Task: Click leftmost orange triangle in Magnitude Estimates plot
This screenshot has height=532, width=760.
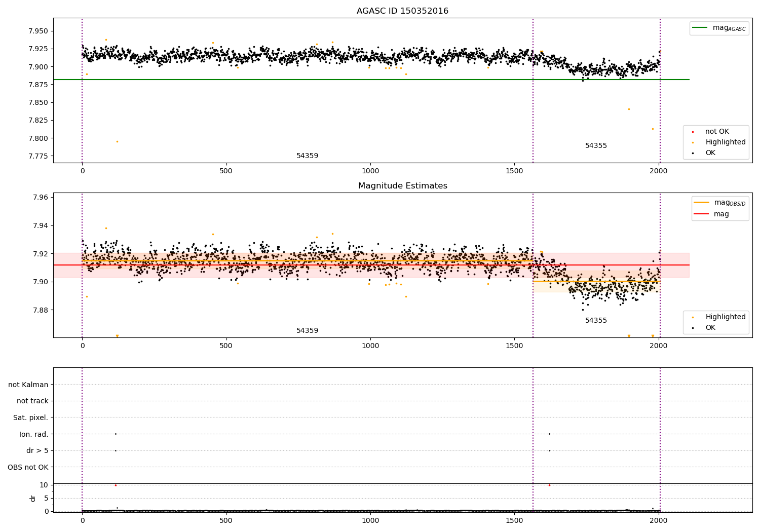Action: click(x=117, y=336)
